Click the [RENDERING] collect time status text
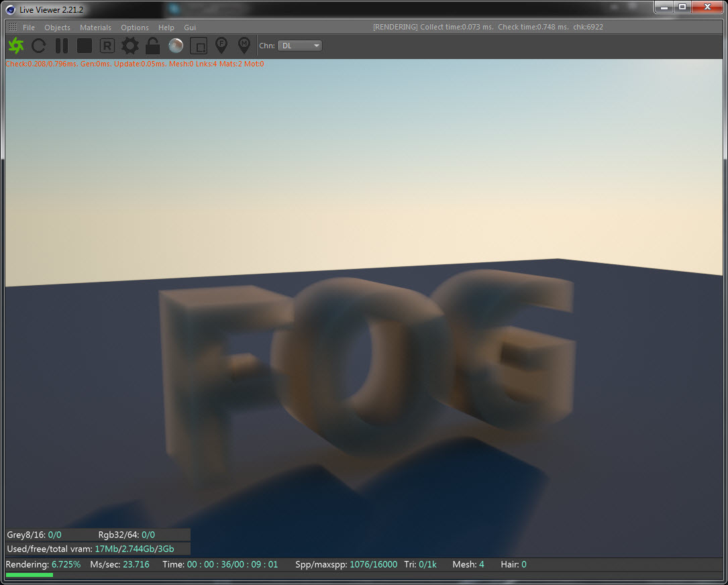This screenshot has height=585, width=728. pos(488,27)
